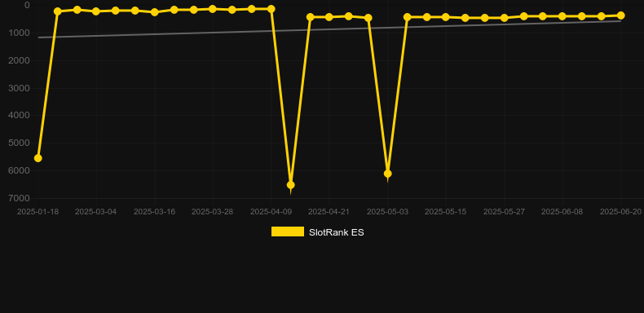Select the data point above 2025-03-16
644x313 pixels.
tap(154, 12)
